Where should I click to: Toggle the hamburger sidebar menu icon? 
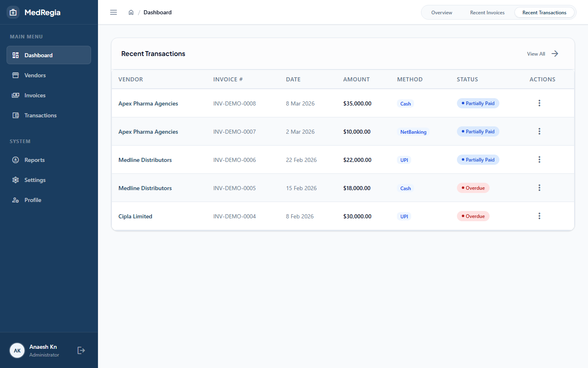tap(114, 12)
